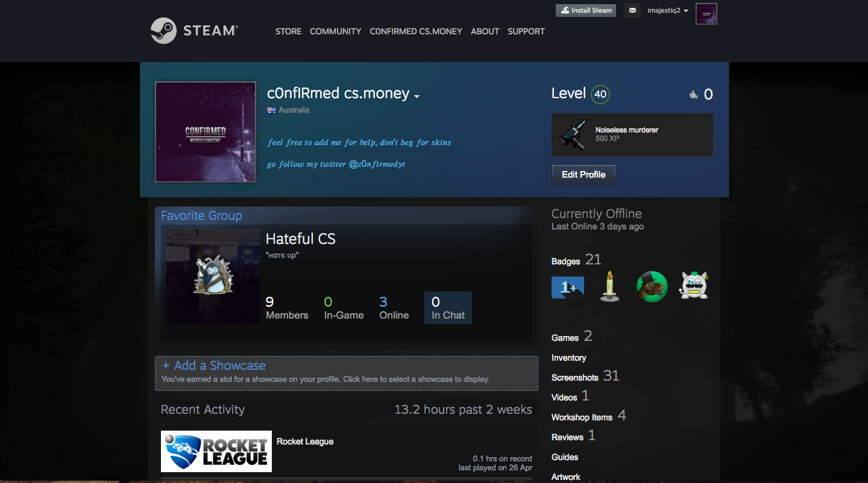Open the Noiseless murderer badge icon

click(x=572, y=134)
